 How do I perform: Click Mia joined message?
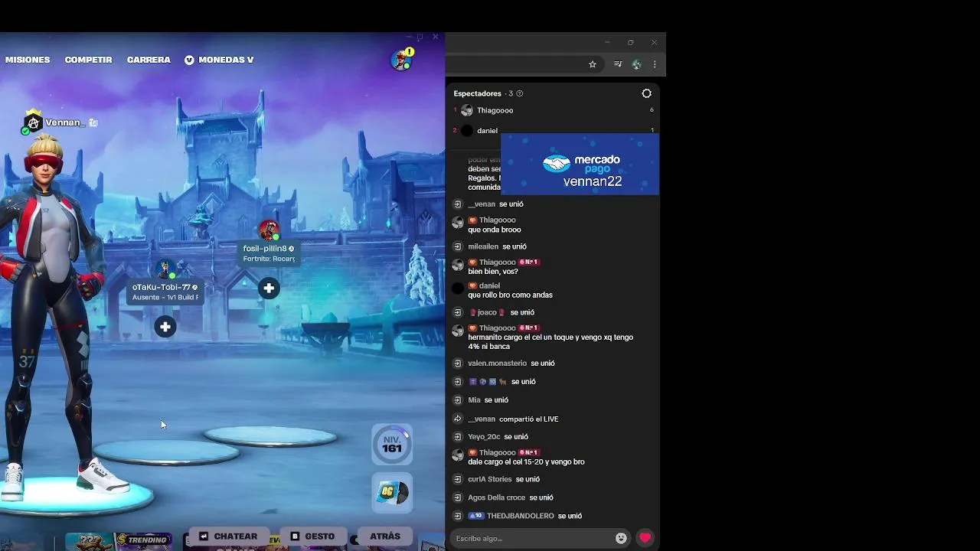(x=488, y=400)
